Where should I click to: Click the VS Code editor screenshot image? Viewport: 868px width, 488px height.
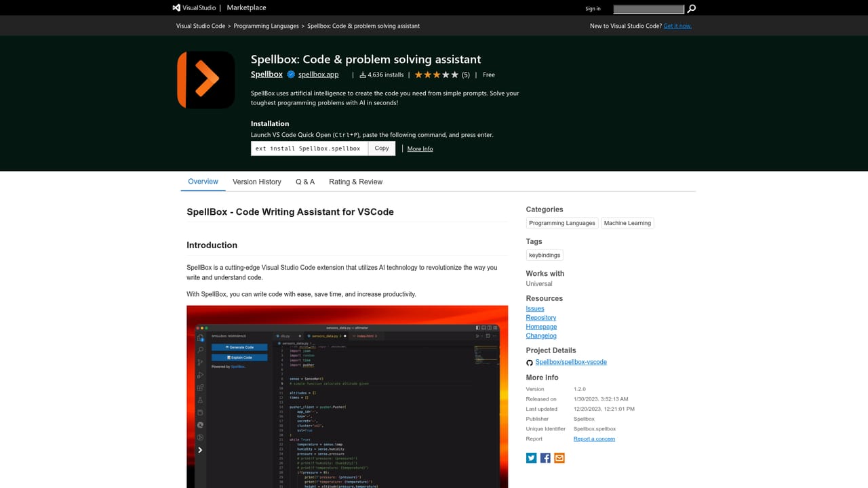[347, 396]
